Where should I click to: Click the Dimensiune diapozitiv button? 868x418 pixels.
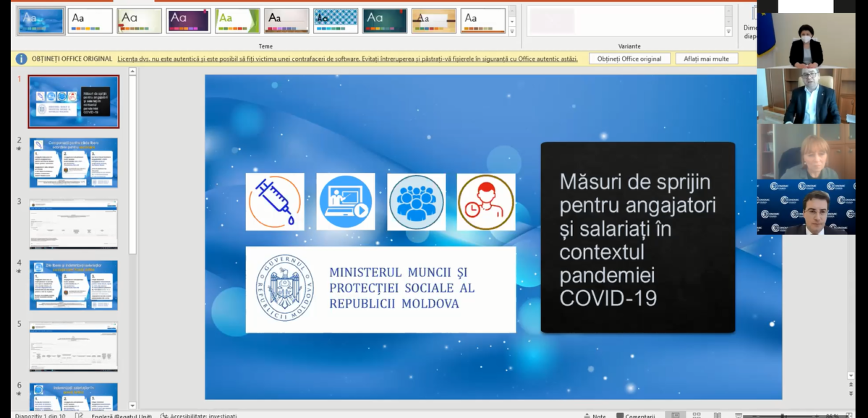point(751,22)
